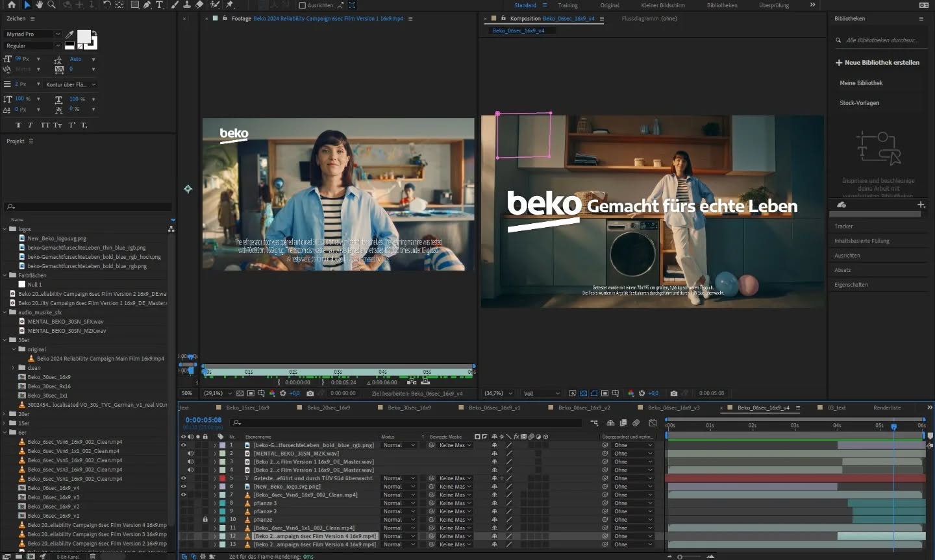Select the Clone Stamp tool

[187, 5]
